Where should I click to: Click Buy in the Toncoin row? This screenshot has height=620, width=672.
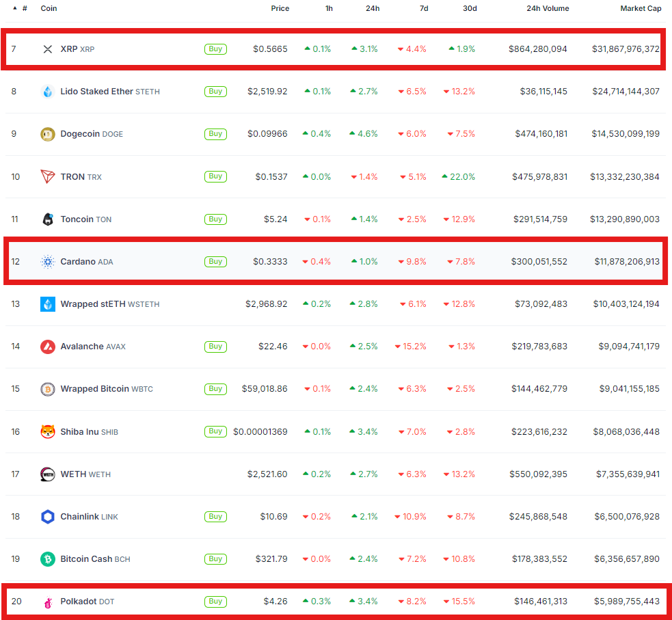(x=215, y=219)
